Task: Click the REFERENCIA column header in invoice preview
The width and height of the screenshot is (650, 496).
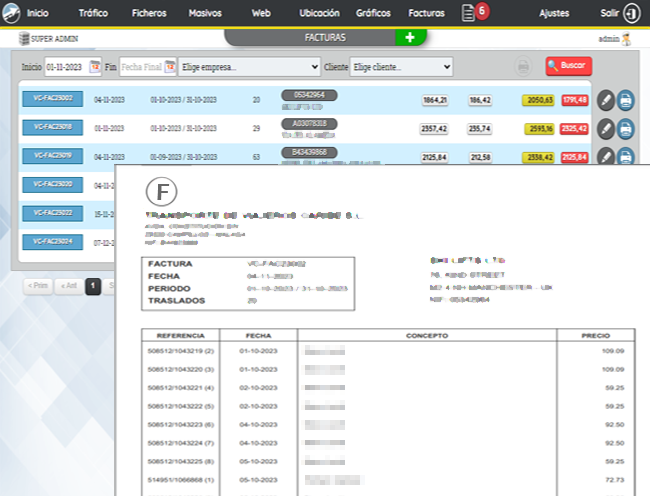Action: click(181, 336)
